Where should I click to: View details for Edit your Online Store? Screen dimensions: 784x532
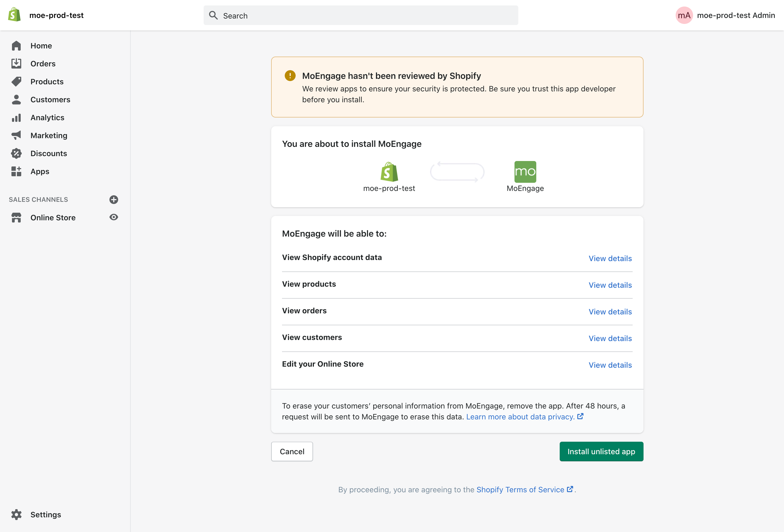(610, 365)
